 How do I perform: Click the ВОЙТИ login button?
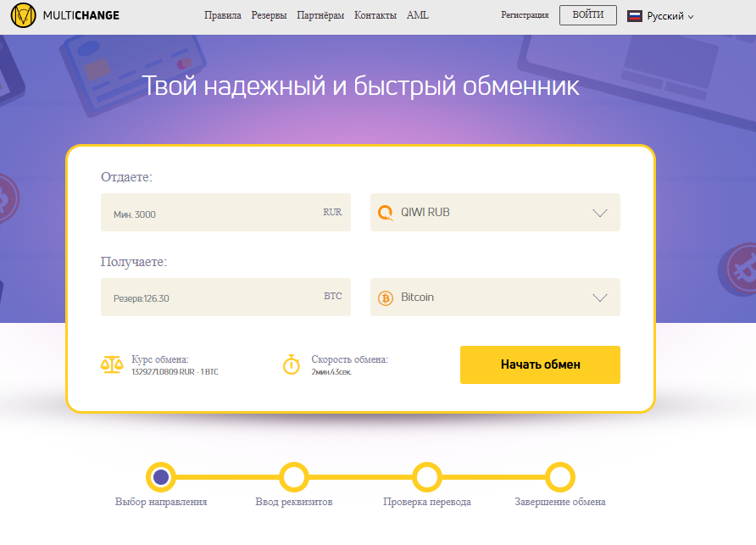(x=587, y=15)
